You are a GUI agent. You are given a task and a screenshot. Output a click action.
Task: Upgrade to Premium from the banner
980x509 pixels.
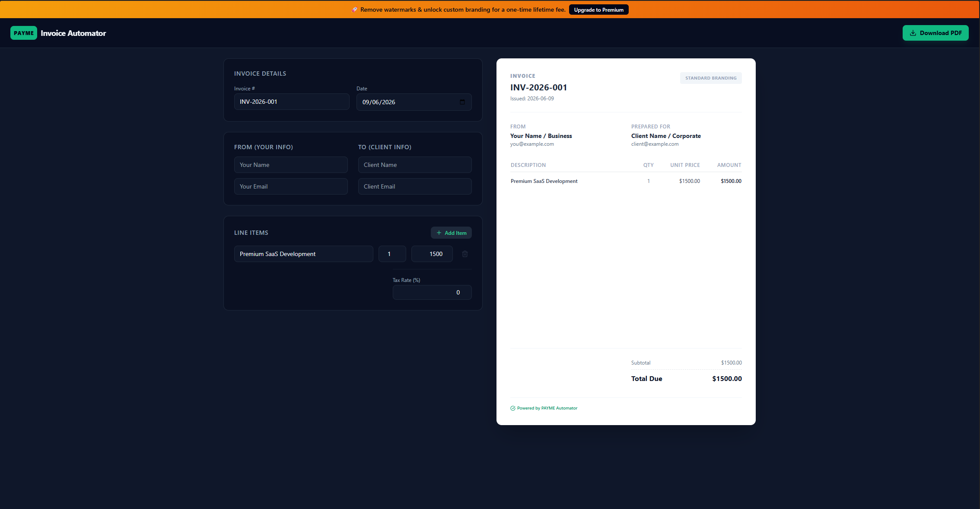point(599,10)
